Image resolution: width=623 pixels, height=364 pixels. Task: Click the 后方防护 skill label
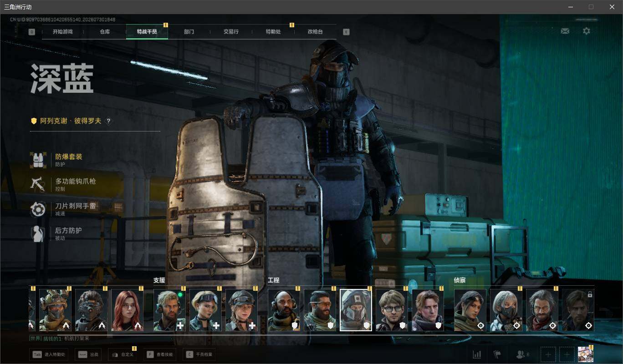pyautogui.click(x=69, y=230)
